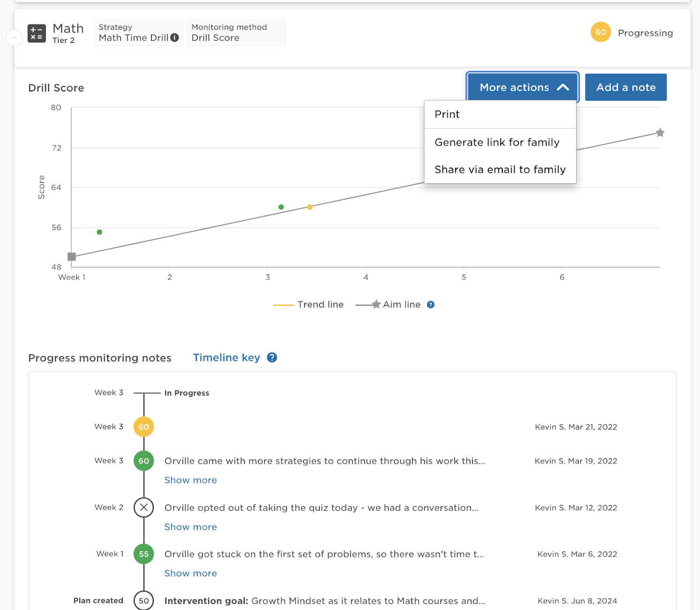
Task: Click the Aim line help icon
Action: pos(430,305)
